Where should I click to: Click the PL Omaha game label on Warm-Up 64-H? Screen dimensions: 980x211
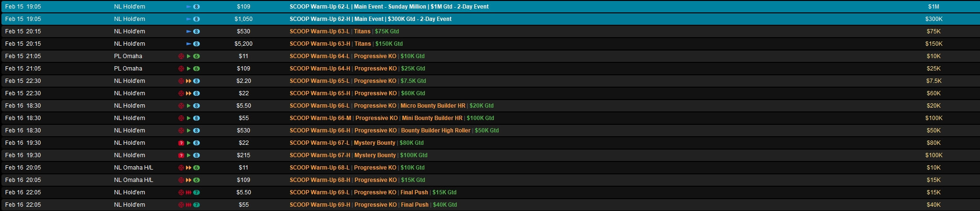coord(128,69)
